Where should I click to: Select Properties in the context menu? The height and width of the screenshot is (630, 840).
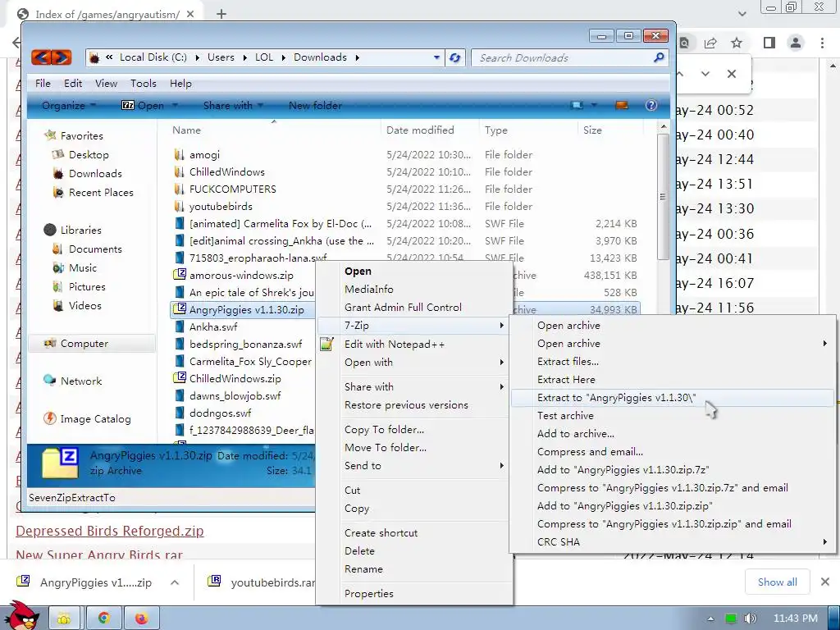click(x=413, y=593)
